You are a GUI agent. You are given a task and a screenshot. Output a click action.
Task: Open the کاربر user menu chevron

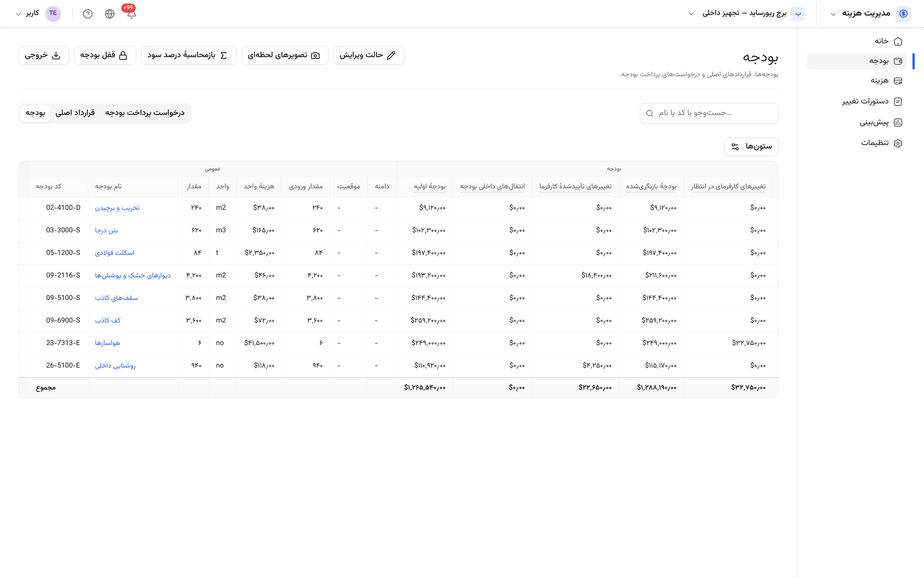(18, 14)
